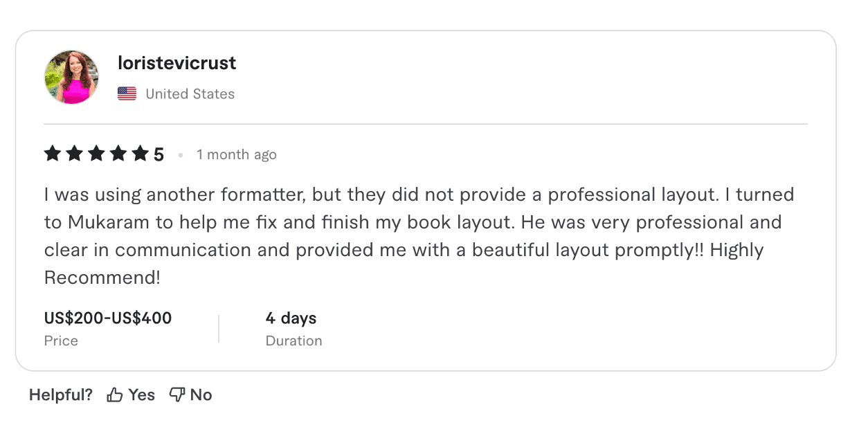Click the '1 month ago' timestamp
This screenshot has height=425, width=868.
point(236,154)
